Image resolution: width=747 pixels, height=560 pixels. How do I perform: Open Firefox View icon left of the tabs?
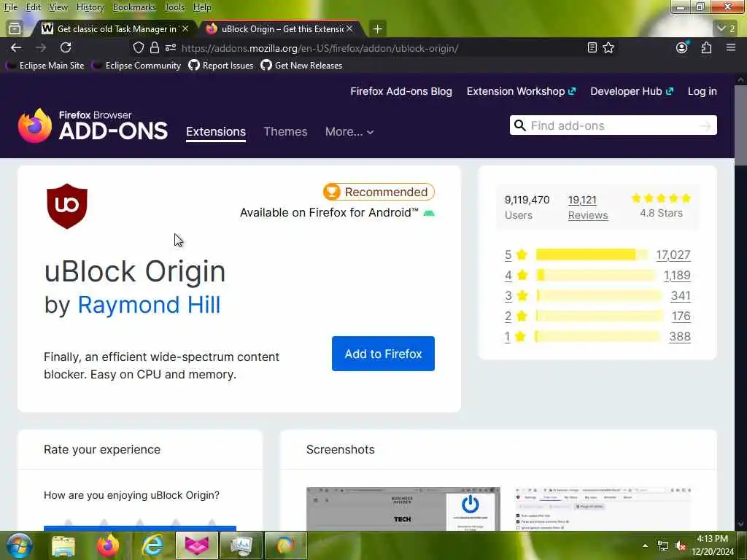click(x=15, y=28)
